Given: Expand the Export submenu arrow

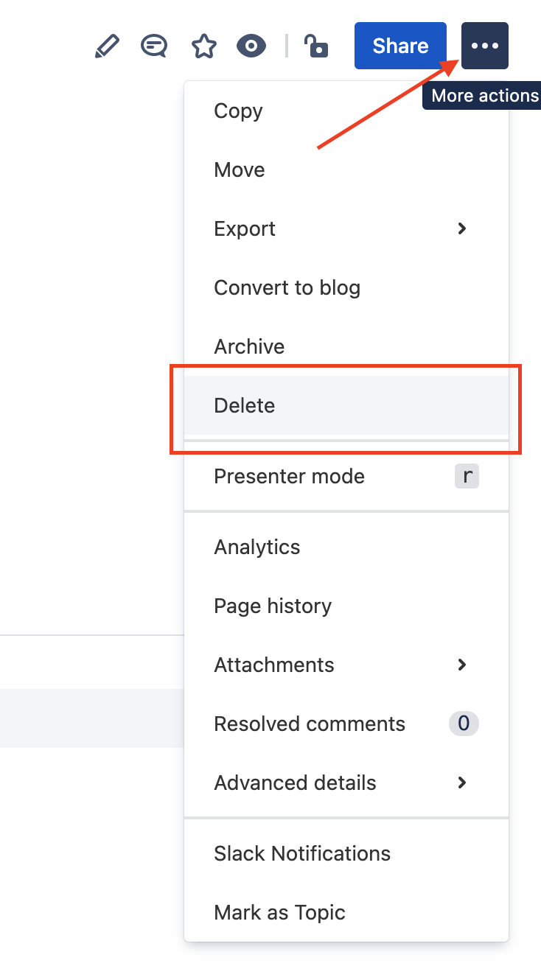Looking at the screenshot, I should tap(462, 228).
